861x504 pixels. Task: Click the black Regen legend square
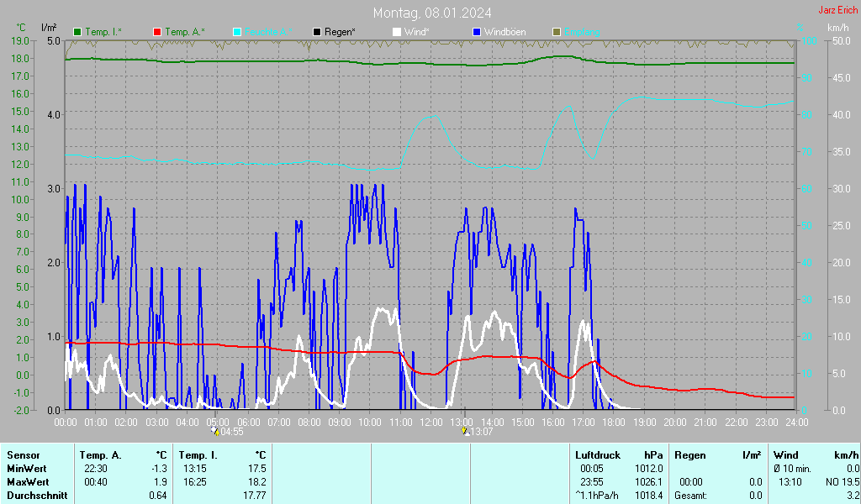point(317,32)
